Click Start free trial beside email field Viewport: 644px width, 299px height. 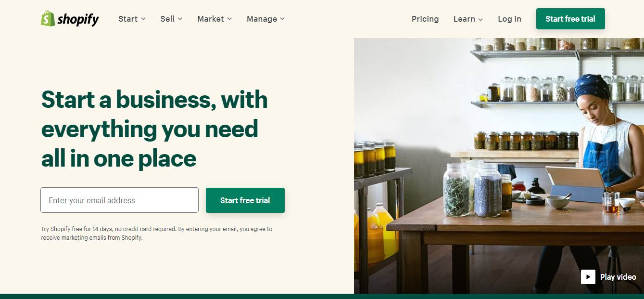(245, 200)
